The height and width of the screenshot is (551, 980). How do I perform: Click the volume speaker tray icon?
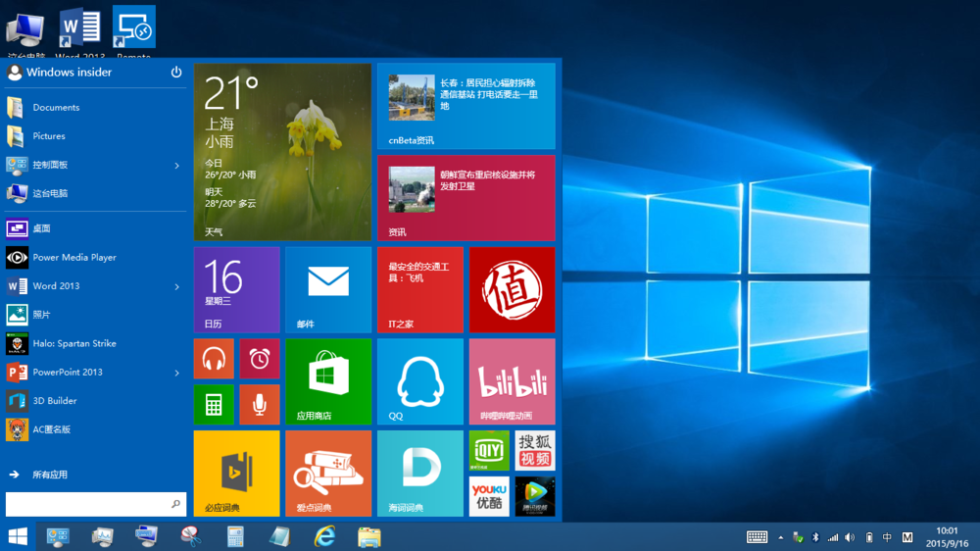pyautogui.click(x=850, y=537)
